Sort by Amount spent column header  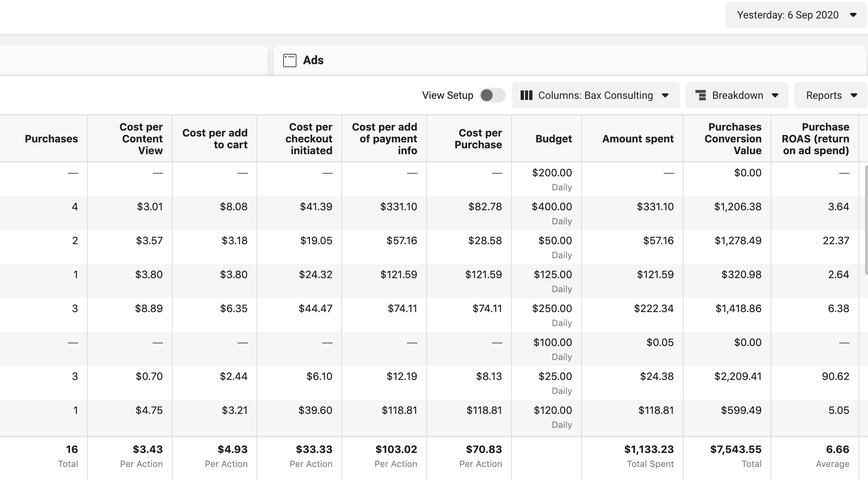638,139
